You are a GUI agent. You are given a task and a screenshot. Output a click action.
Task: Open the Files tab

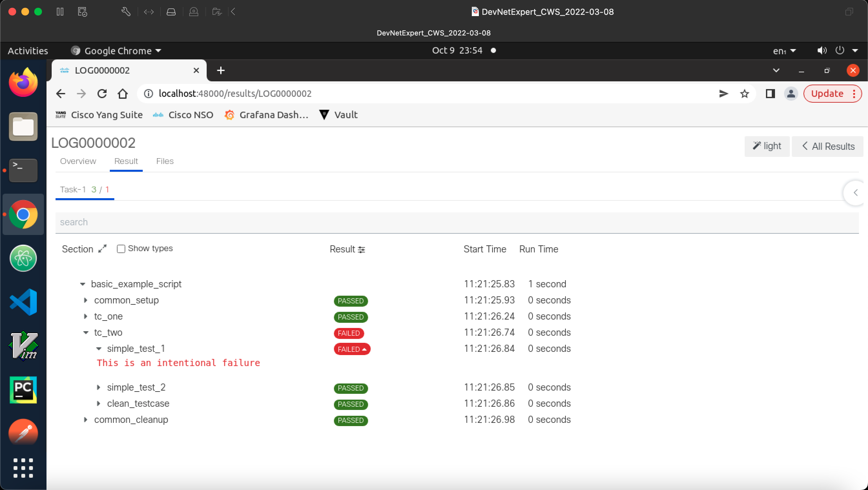(164, 161)
